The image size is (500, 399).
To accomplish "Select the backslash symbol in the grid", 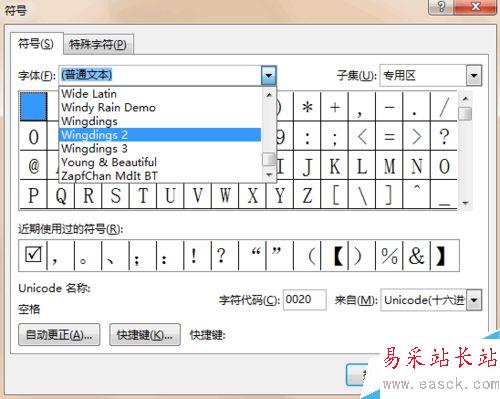I will tap(362, 195).
